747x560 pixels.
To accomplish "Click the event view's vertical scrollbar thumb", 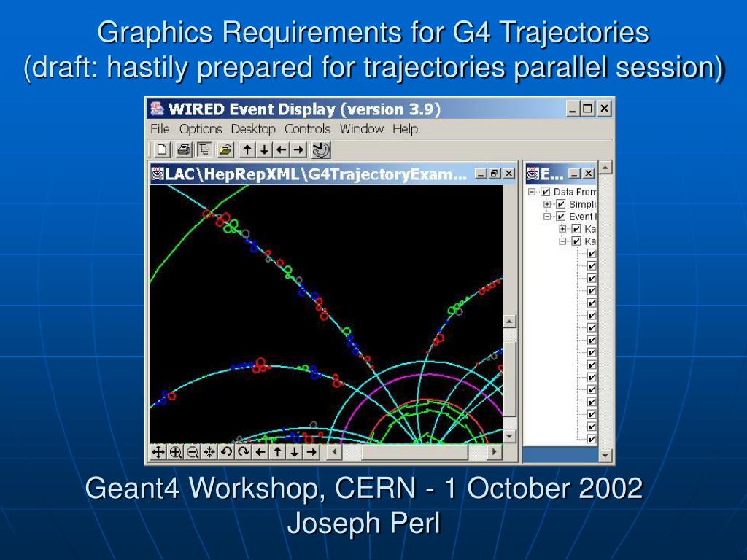I will click(510, 379).
